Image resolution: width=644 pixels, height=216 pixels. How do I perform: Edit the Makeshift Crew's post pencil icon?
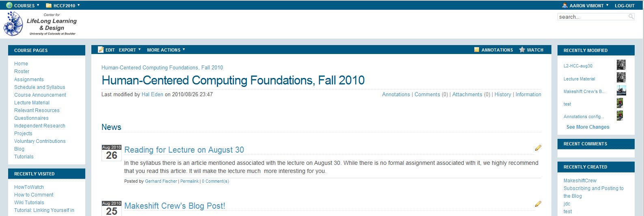point(538,204)
